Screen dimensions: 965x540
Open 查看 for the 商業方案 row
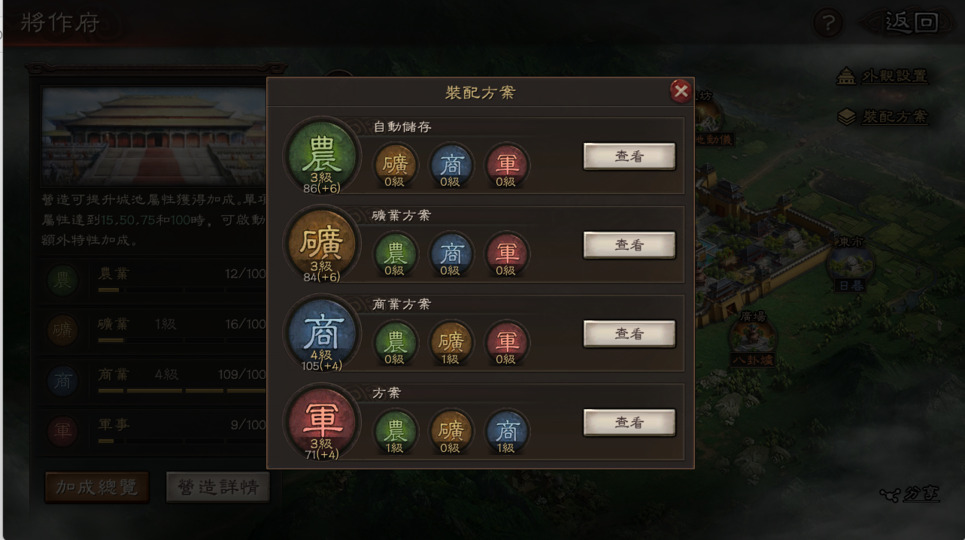pos(629,334)
